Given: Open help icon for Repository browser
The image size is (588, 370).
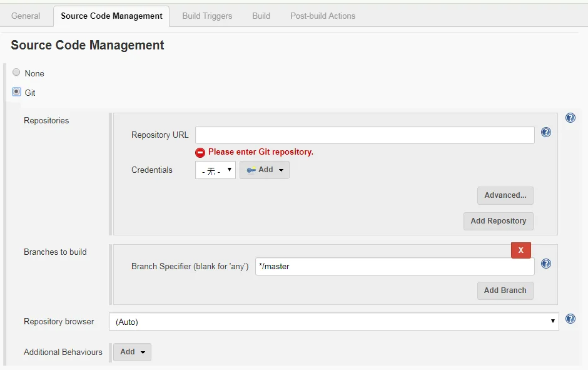Looking at the screenshot, I should click(570, 319).
